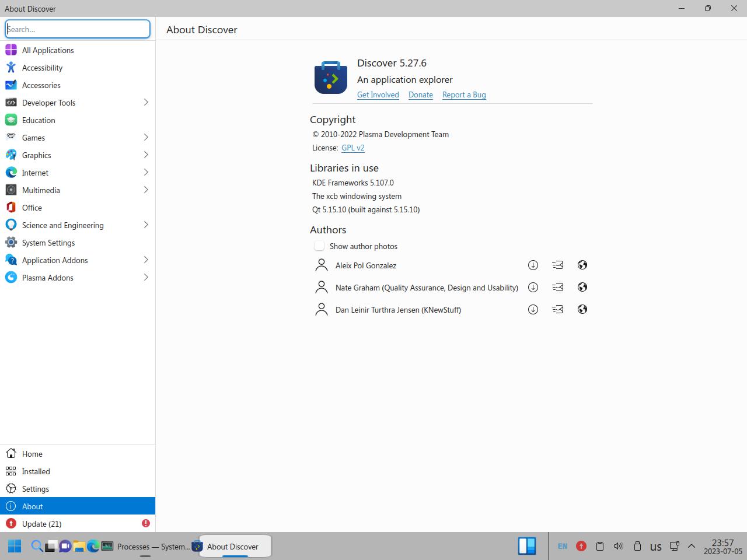
Task: Expand the Internet category arrow
Action: point(146,173)
